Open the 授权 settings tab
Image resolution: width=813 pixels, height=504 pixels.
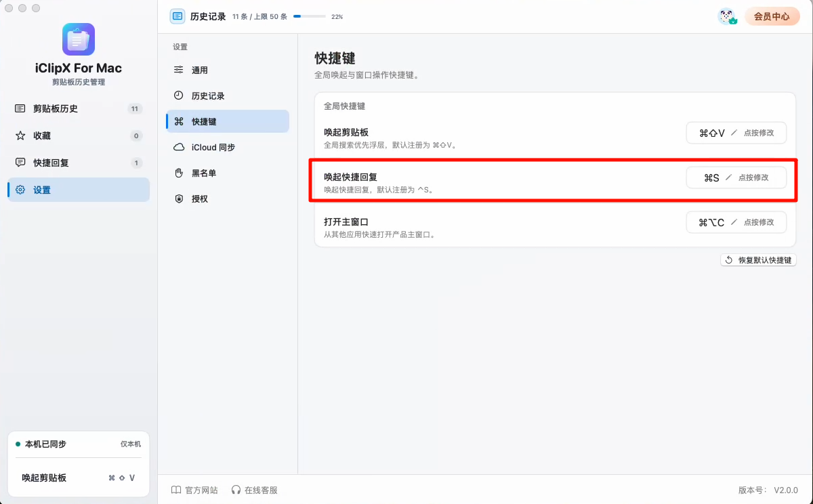pyautogui.click(x=228, y=198)
